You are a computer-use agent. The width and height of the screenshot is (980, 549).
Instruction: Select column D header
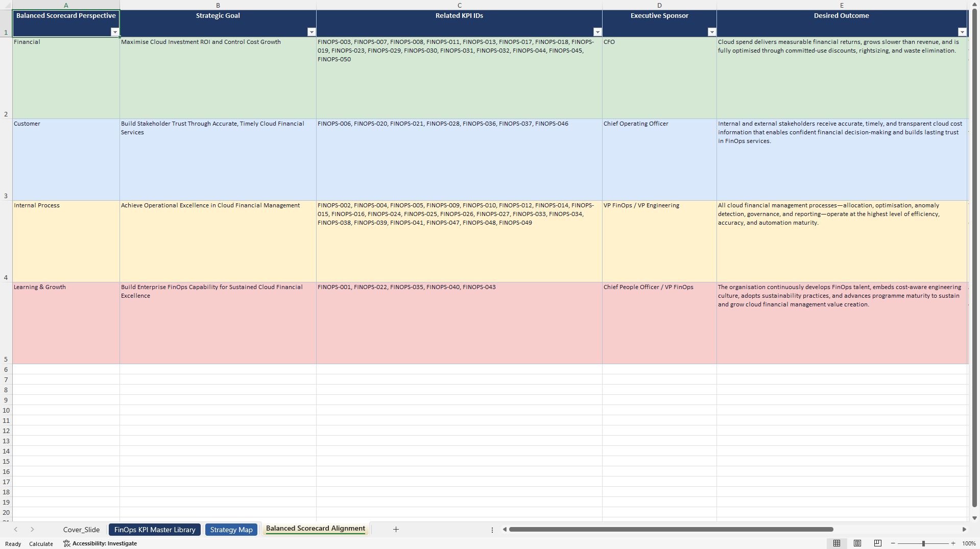(659, 5)
